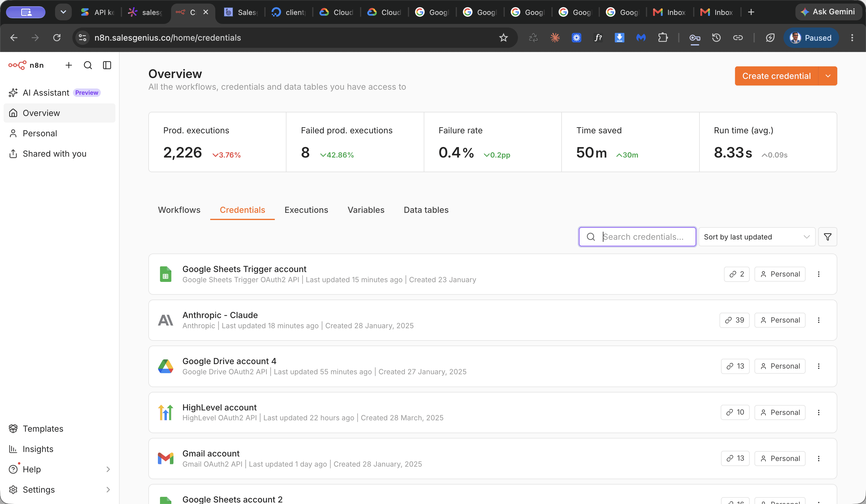Open a new browser tab
This screenshot has height=504, width=866.
pyautogui.click(x=751, y=12)
